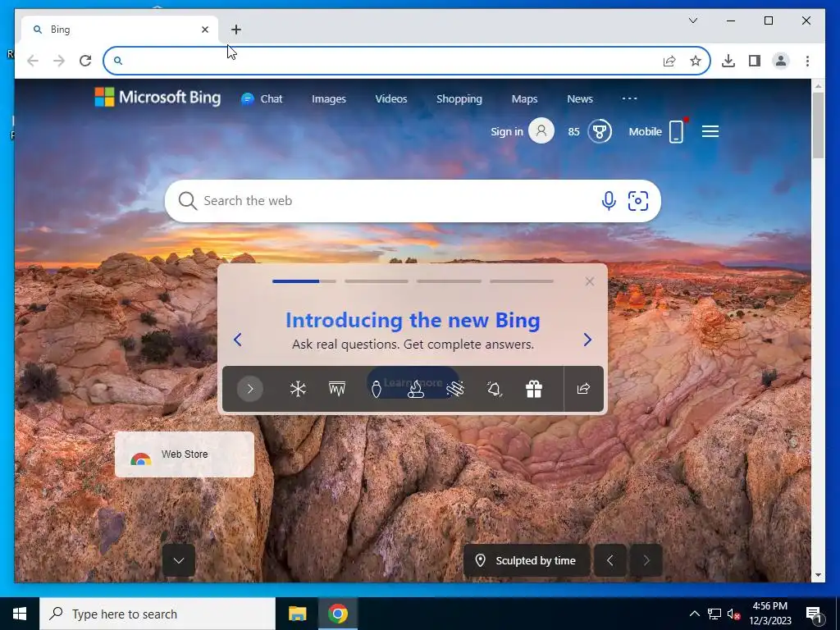
Task: Open the share this page icon in address bar
Action: pyautogui.click(x=669, y=61)
